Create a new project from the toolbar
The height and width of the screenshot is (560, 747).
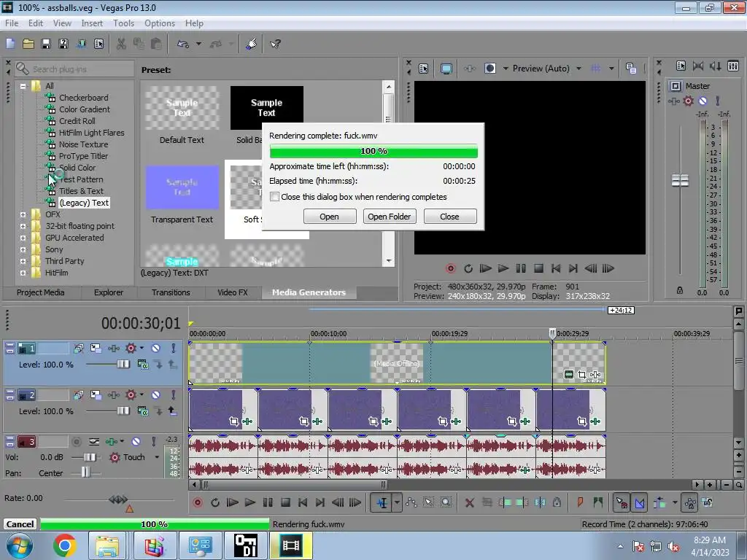tap(10, 44)
